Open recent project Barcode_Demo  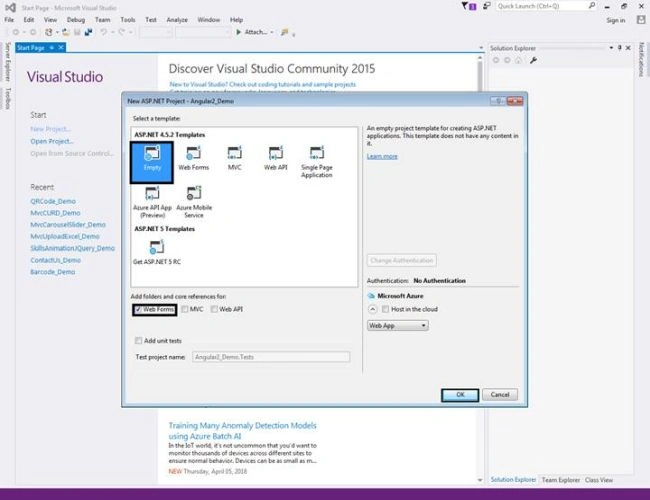[x=53, y=272]
